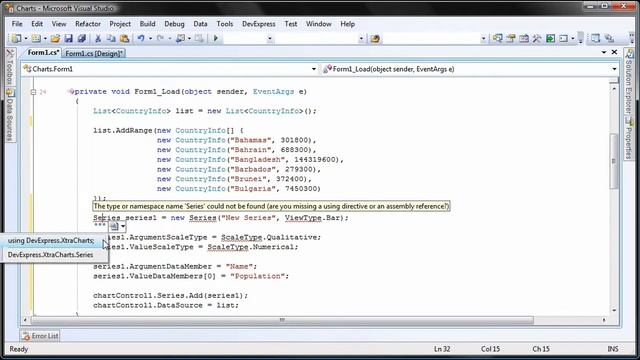Open the Properties Window toolbar icon
The height and width of the screenshot is (360, 640).
click(x=511, y=38)
